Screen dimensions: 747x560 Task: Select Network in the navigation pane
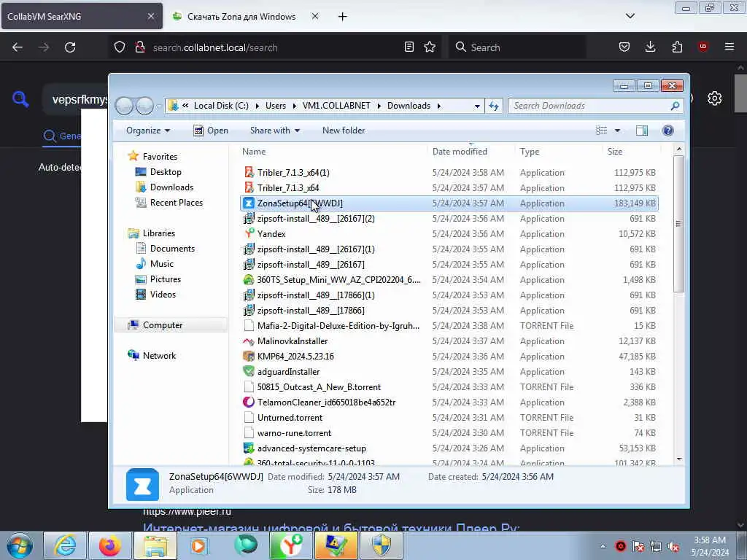point(159,356)
